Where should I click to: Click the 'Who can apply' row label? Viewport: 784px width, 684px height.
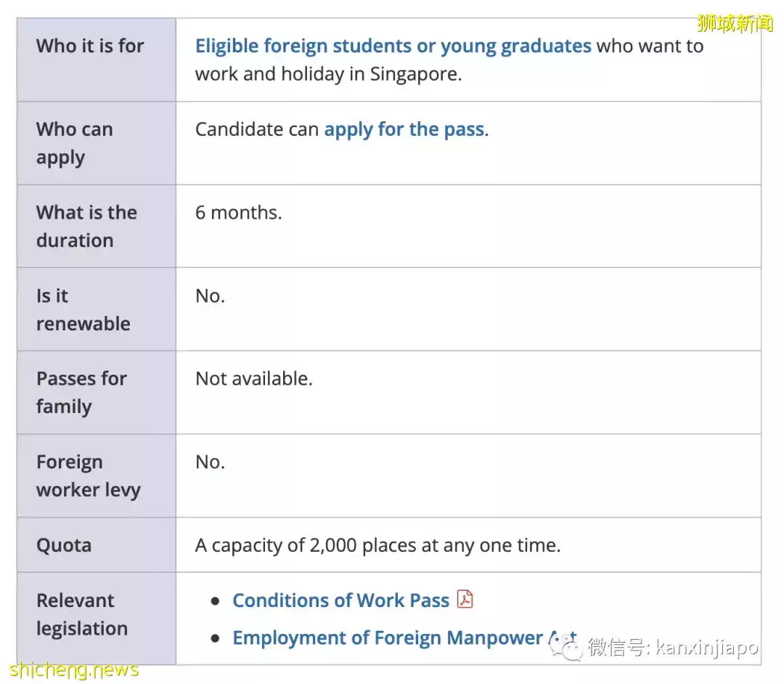click(x=75, y=143)
